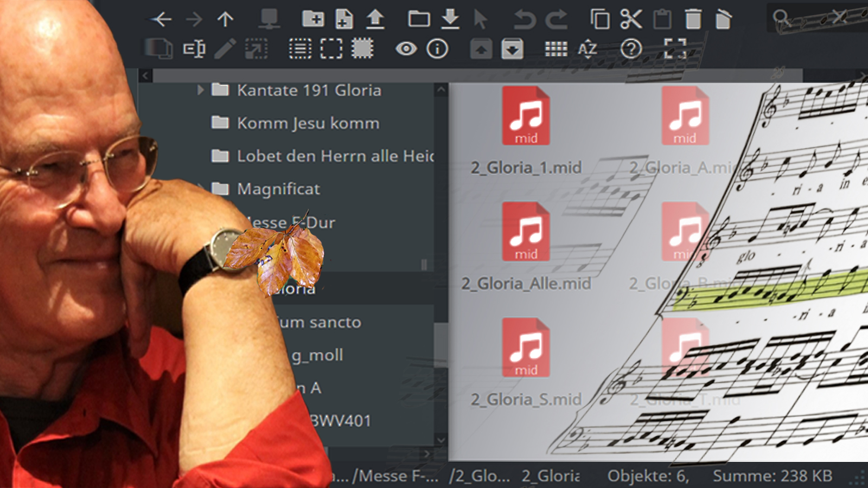Open the Magnificat folder
868x488 pixels.
click(x=278, y=189)
